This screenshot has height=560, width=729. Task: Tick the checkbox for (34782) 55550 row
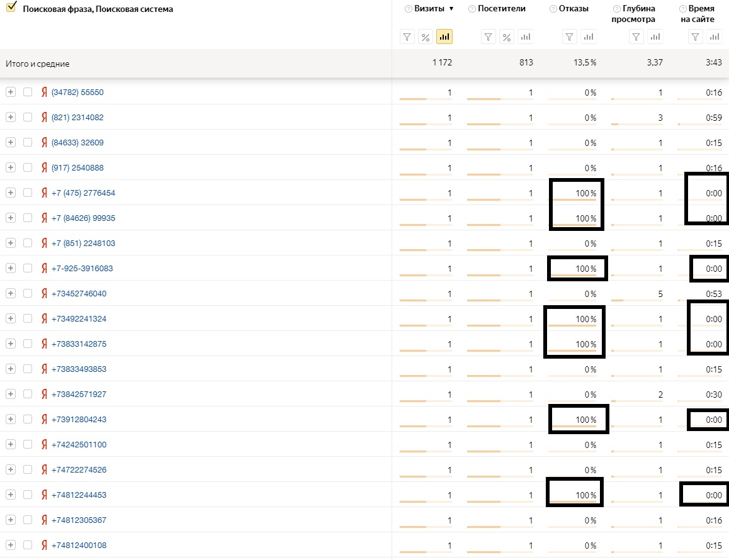tap(28, 92)
